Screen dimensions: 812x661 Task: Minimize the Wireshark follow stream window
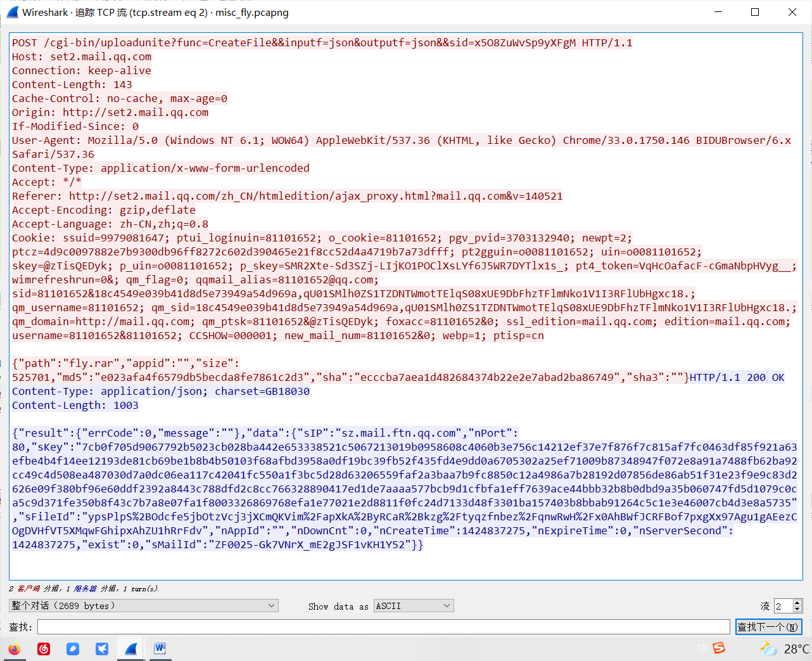click(718, 12)
